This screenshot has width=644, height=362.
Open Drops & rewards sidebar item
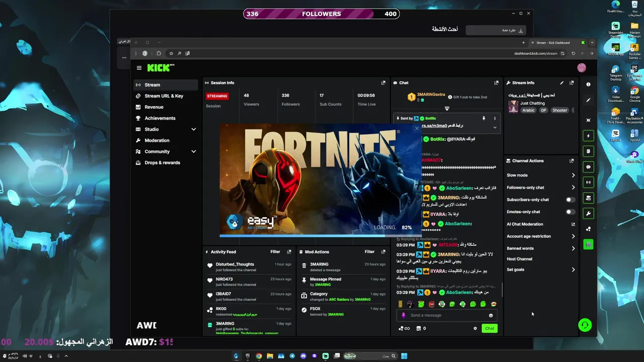[x=166, y=162]
